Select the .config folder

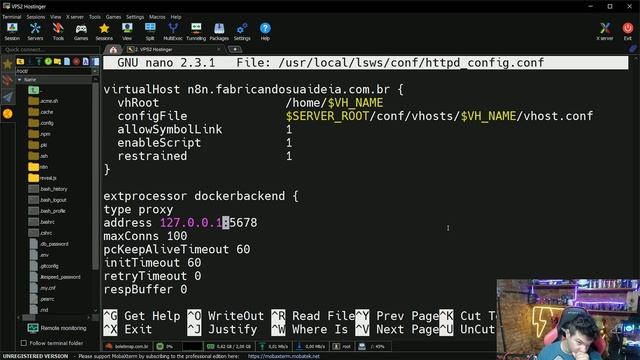42,123
